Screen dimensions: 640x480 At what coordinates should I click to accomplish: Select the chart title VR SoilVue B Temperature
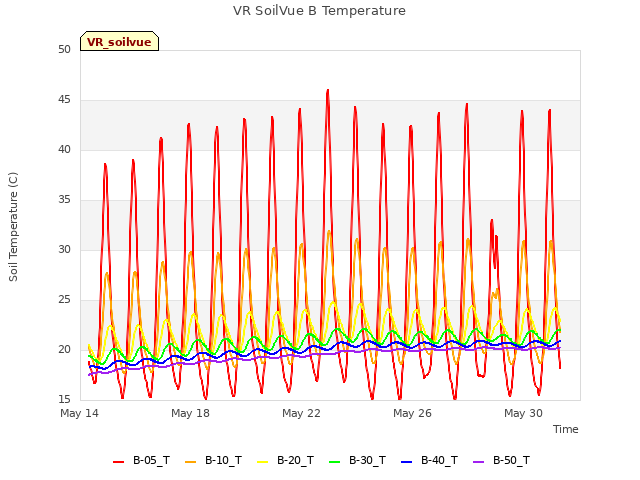pyautogui.click(x=319, y=11)
